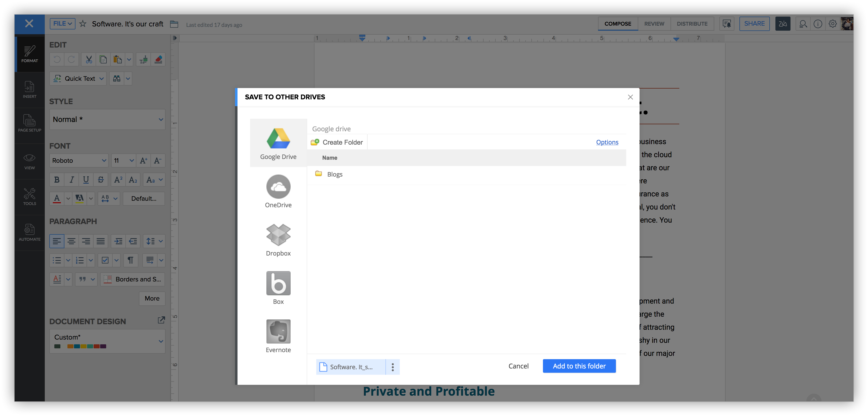Viewport: 868px width, 416px height.
Task: Click the Clear Formatting eraser icon
Action: [x=158, y=60]
